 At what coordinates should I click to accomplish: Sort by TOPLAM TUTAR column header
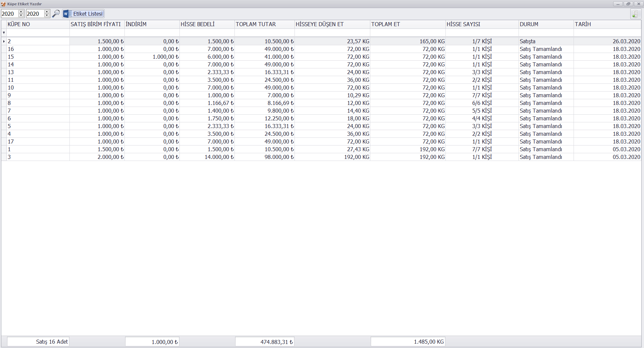264,24
